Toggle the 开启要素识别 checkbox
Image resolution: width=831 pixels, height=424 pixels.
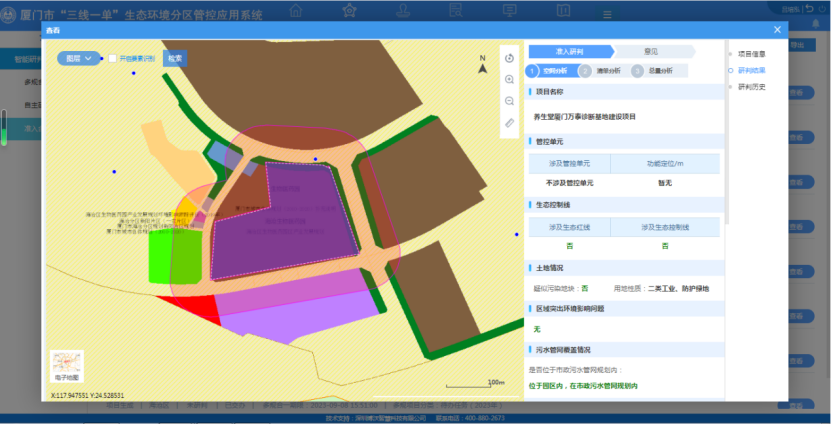pyautogui.click(x=113, y=59)
